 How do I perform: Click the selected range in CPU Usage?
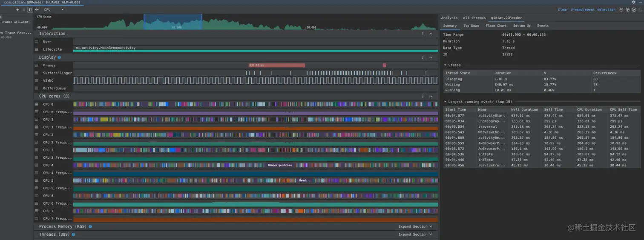click(x=172, y=22)
